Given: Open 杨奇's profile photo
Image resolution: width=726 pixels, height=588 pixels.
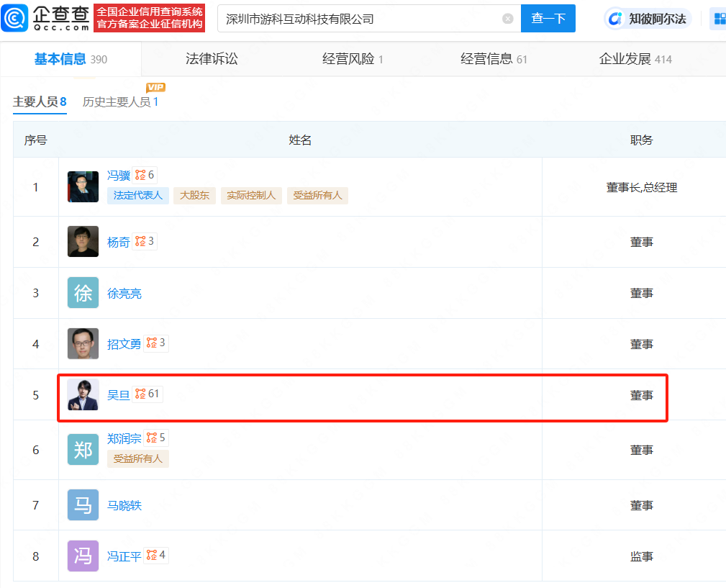Looking at the screenshot, I should tap(83, 241).
